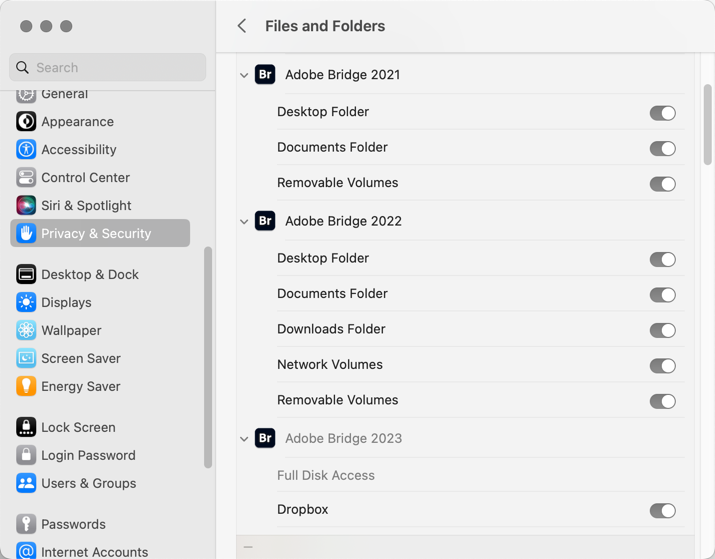715x559 pixels.
Task: Toggle Downloads Folder access for Bridge 2022
Action: 663,330
